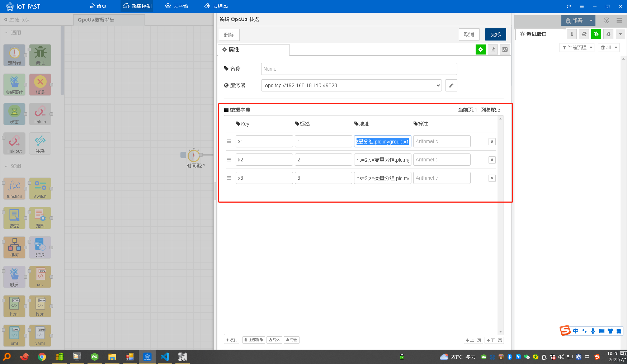This screenshot has width=627, height=364.
Task: Open node appearance icon in editor
Action: point(505,49)
